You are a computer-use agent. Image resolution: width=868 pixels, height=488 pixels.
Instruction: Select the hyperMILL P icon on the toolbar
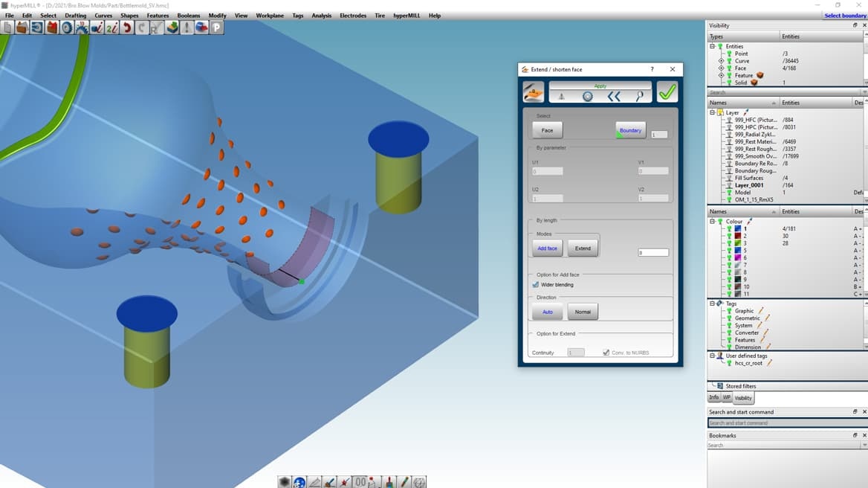[x=216, y=28]
